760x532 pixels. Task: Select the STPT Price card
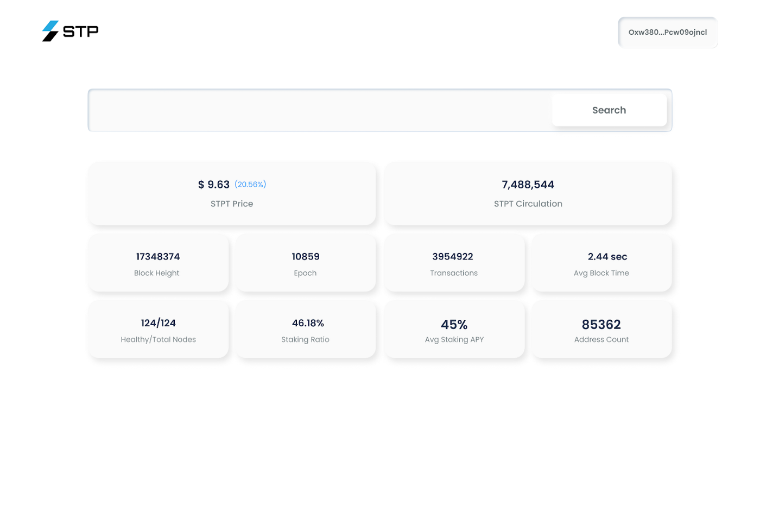(232, 194)
